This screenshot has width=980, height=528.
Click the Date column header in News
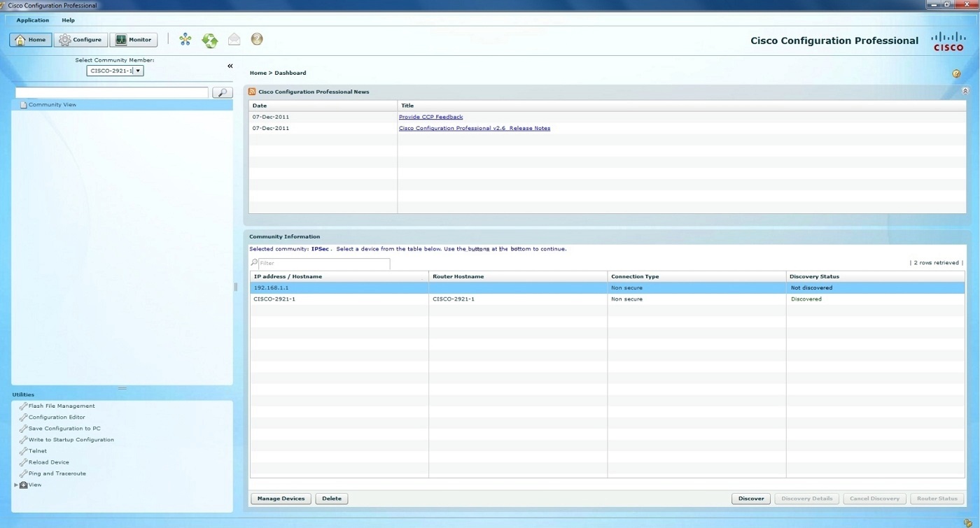(323, 106)
